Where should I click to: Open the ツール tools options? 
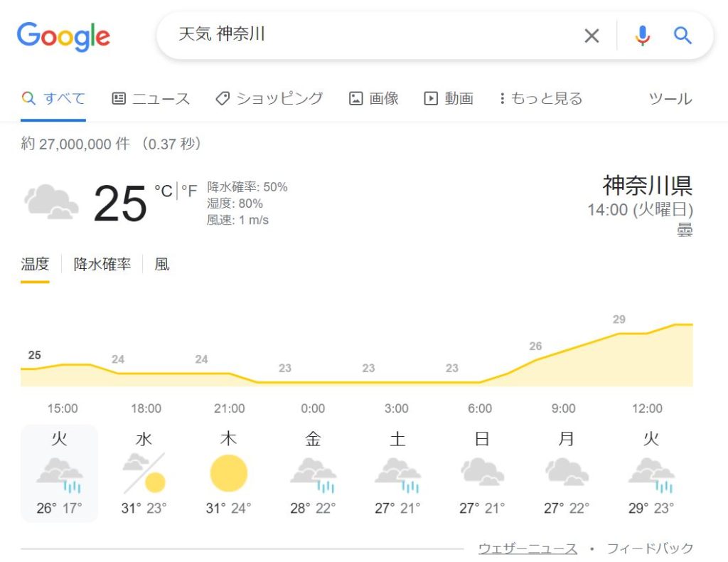pos(670,98)
